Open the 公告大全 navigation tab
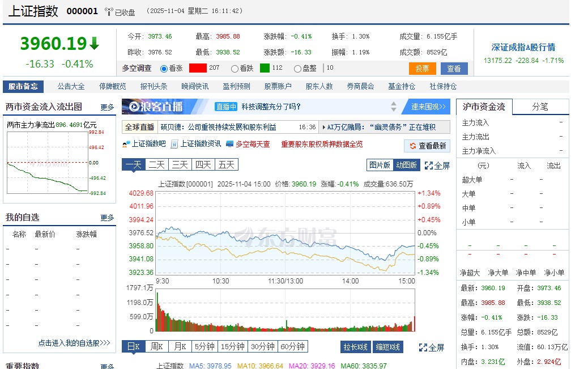This screenshot has height=369, width=588. (x=69, y=86)
